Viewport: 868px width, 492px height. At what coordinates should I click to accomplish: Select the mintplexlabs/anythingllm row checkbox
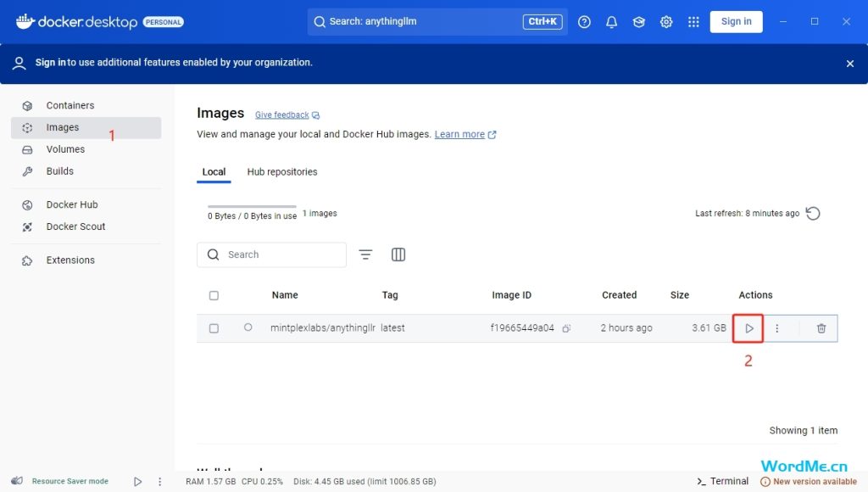point(214,328)
